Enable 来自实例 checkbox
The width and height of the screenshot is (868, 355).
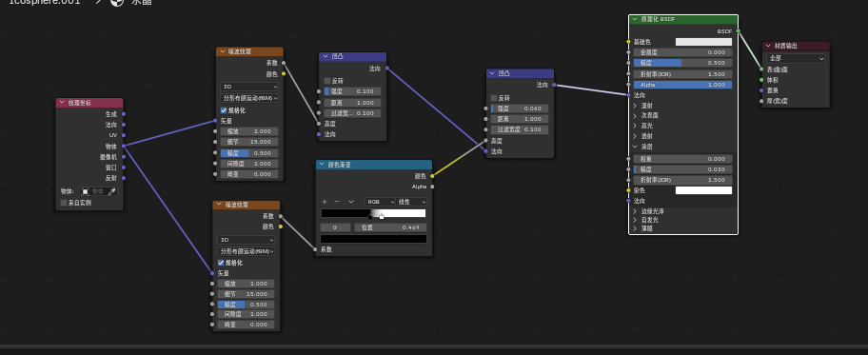click(x=64, y=203)
